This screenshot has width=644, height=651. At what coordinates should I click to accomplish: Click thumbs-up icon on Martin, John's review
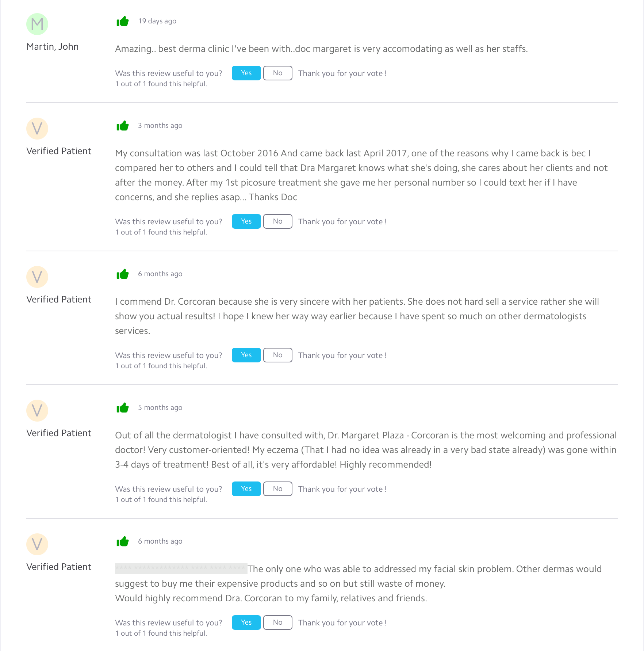123,21
